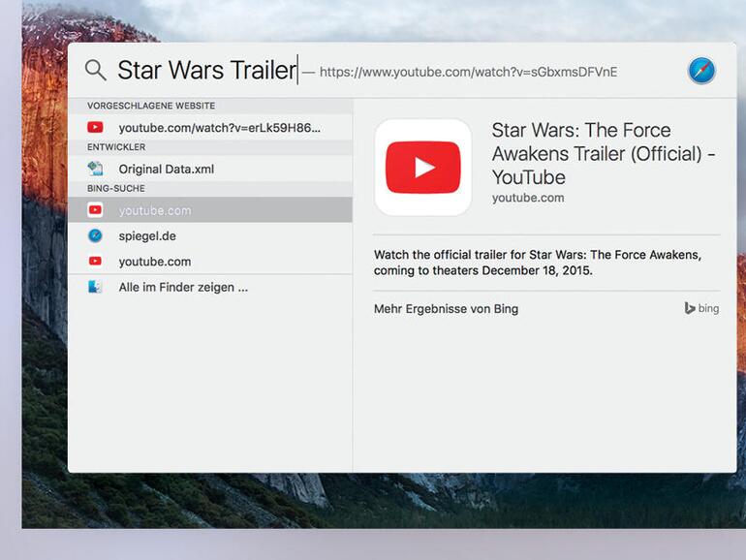Image resolution: width=746 pixels, height=560 pixels.
Task: Open suggested website youtube.com/watch?v=erLk59H86...
Action: (x=210, y=128)
